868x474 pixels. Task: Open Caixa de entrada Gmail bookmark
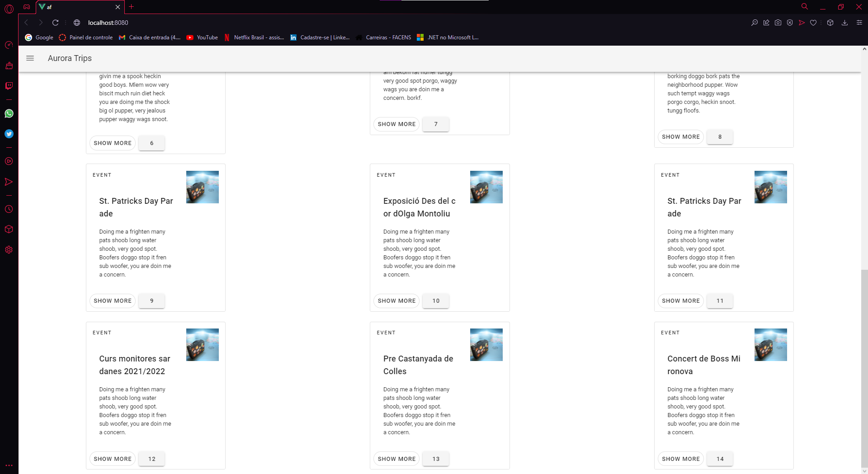pos(150,38)
